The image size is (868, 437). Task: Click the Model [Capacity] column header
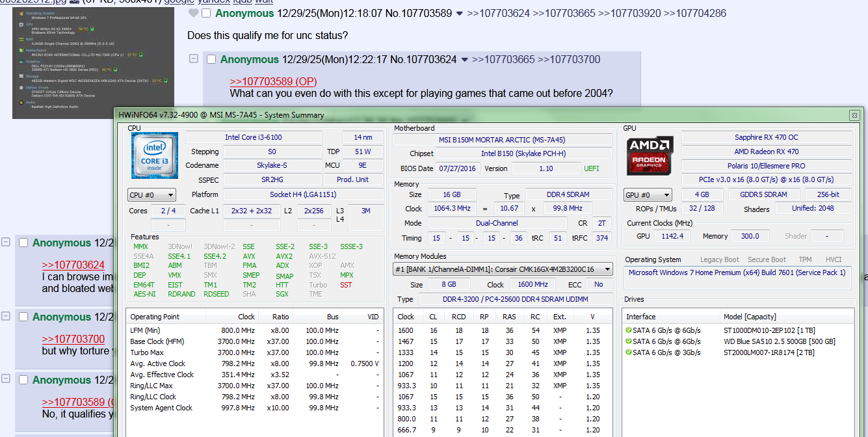[x=787, y=317]
